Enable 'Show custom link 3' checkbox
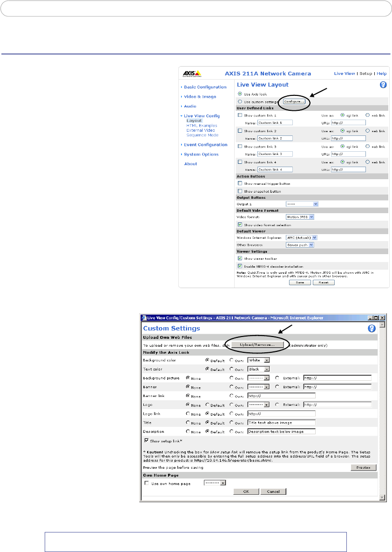Image resolution: width=392 pixels, height=552 pixels. pos(240,146)
